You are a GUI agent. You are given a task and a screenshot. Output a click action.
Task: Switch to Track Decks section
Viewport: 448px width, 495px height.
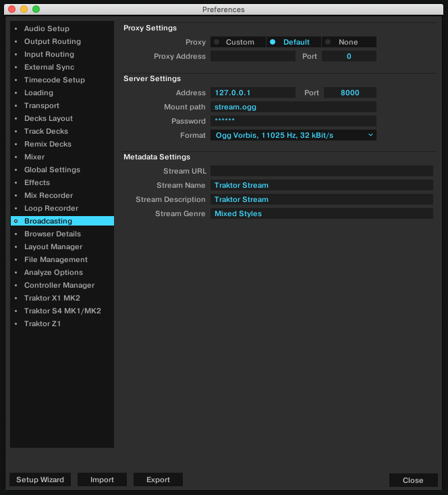[62, 131]
